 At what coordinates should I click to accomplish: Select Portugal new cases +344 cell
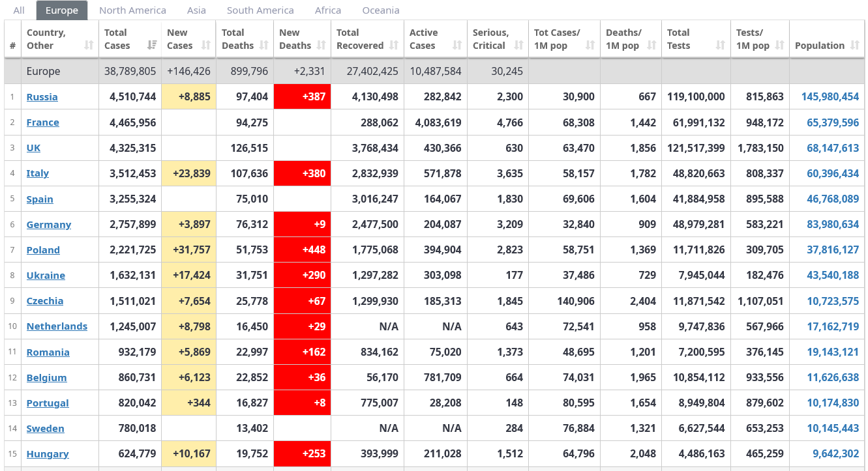tap(189, 403)
